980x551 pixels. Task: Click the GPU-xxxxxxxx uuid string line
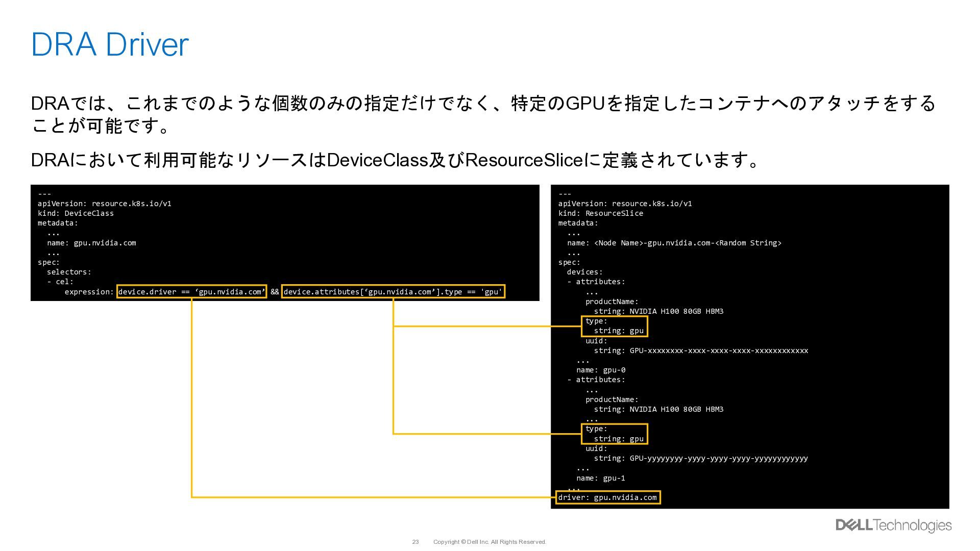click(701, 350)
